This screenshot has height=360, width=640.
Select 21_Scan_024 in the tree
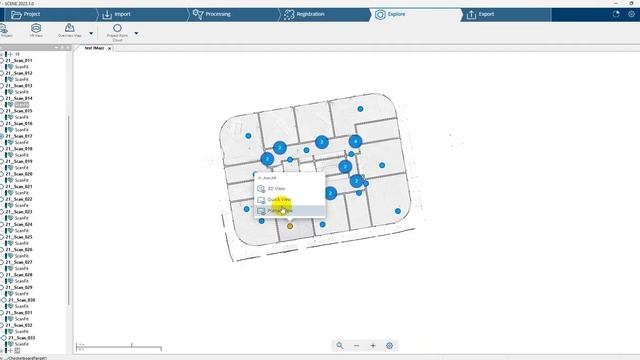(x=19, y=224)
